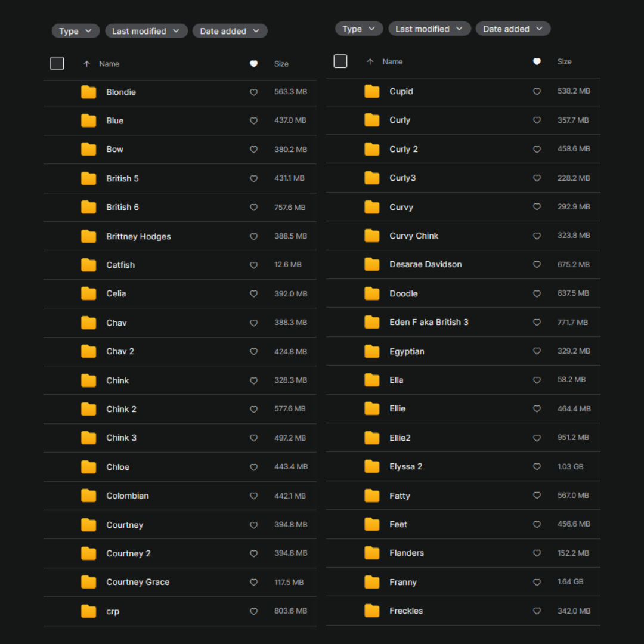Click the heart icon beside Freckles

tap(537, 611)
